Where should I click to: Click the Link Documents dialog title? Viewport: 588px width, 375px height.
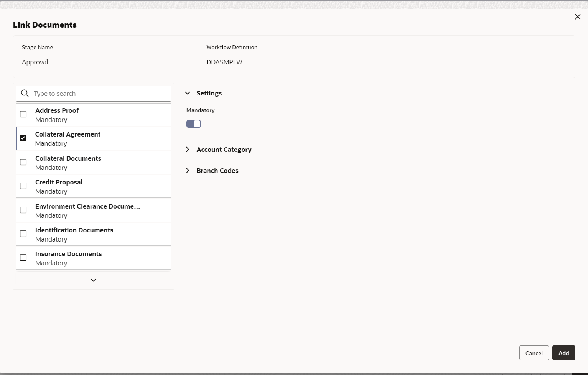point(44,25)
